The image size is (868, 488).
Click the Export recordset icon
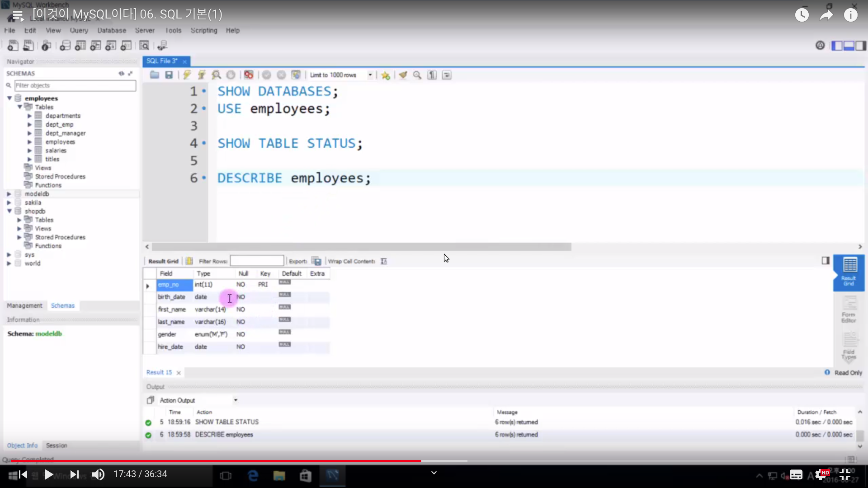(317, 261)
